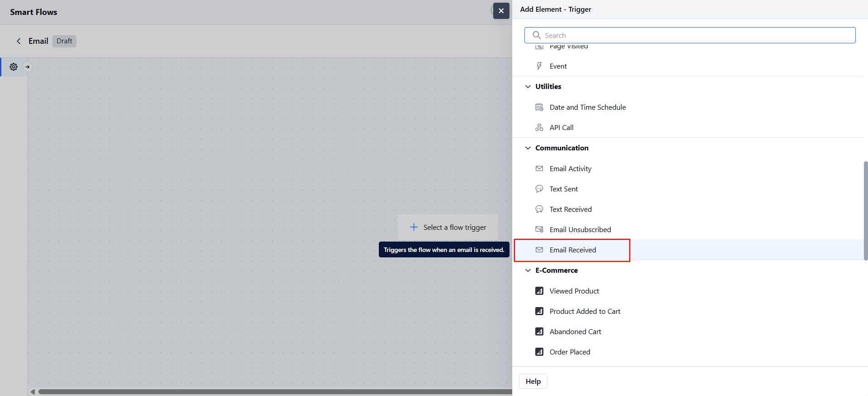Click the Smart Flows heading
The height and width of the screenshot is (396, 868).
33,12
